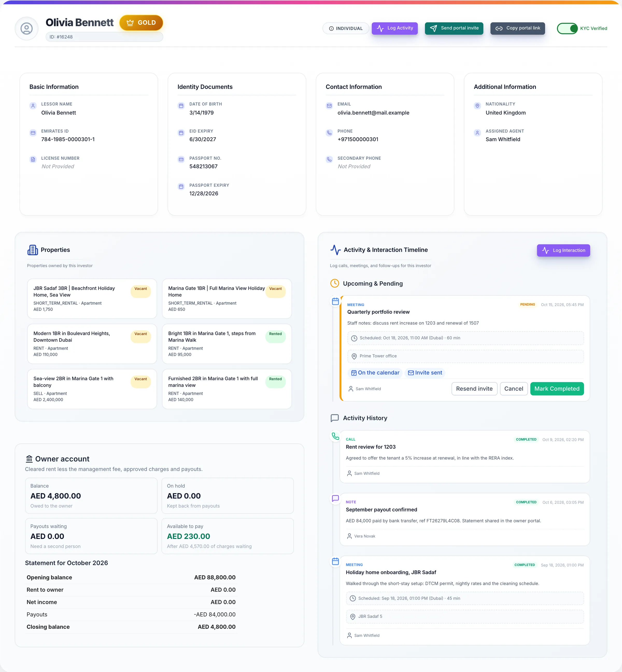The image size is (622, 672).
Task: Click the crown icon in GOLD badge
Action: (130, 23)
